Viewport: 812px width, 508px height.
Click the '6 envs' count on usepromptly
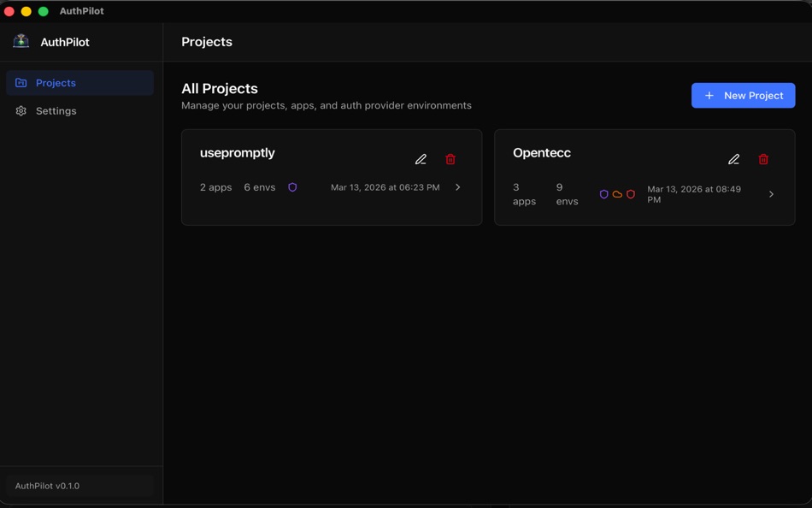(x=260, y=187)
